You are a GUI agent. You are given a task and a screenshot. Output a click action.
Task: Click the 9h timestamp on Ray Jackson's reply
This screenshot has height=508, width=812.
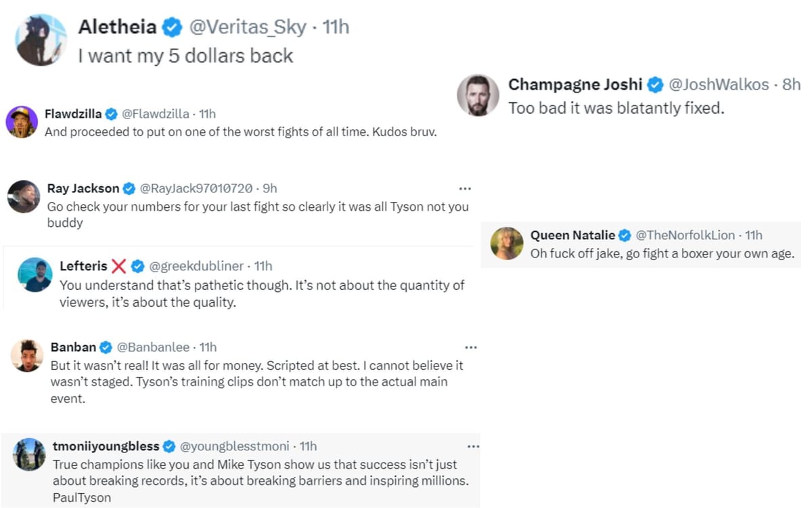tap(269, 188)
